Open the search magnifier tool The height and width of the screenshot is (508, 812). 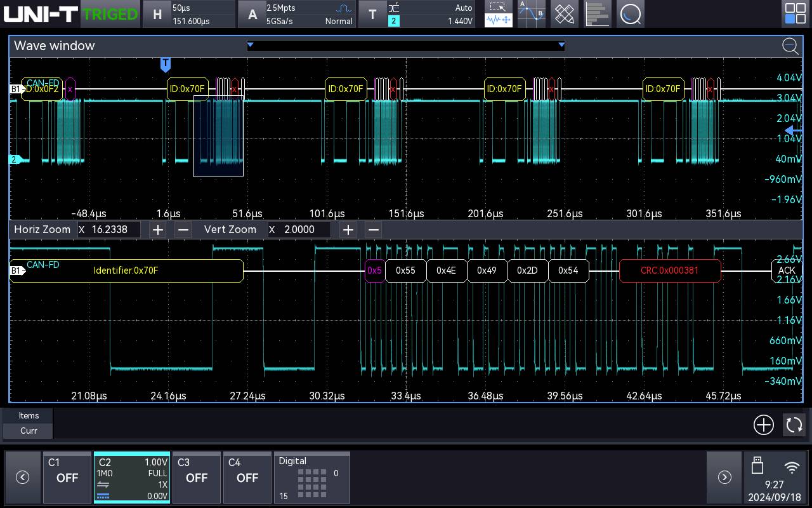point(631,14)
